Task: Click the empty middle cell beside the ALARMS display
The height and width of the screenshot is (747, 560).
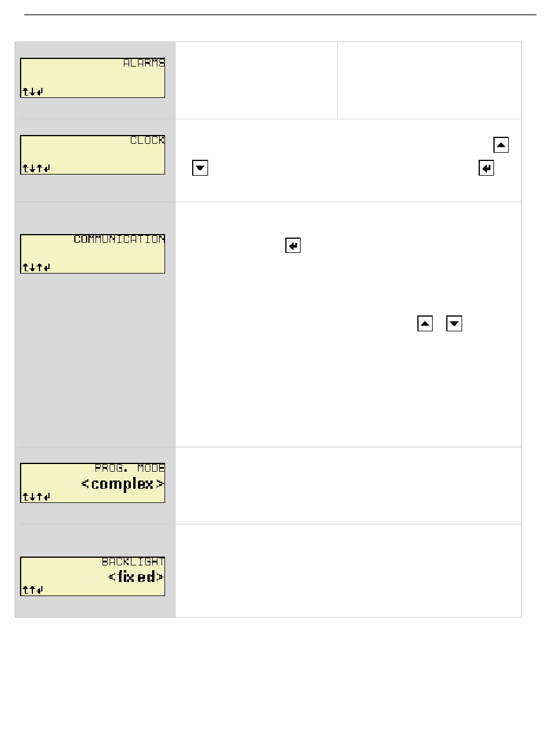Action: [256, 80]
